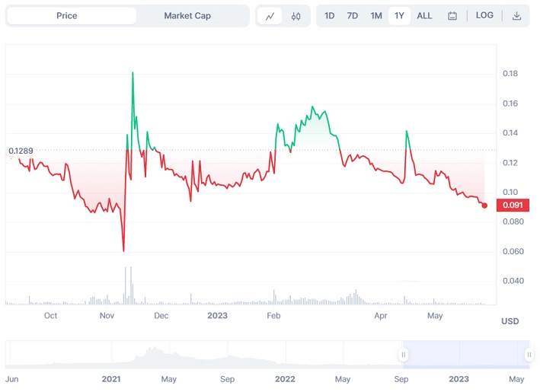Click the Jun label in the overview timeline
Image resolution: width=540 pixels, height=392 pixels.
click(x=11, y=379)
